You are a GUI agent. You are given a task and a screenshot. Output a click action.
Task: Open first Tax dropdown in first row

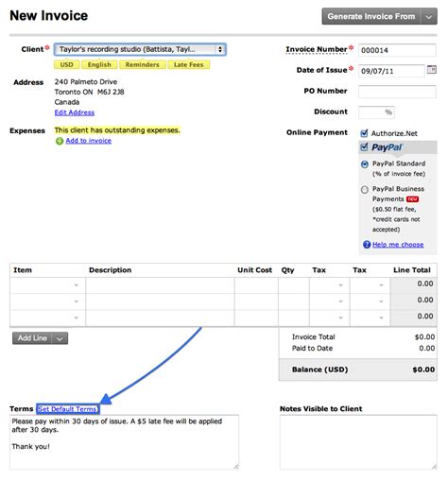340,285
